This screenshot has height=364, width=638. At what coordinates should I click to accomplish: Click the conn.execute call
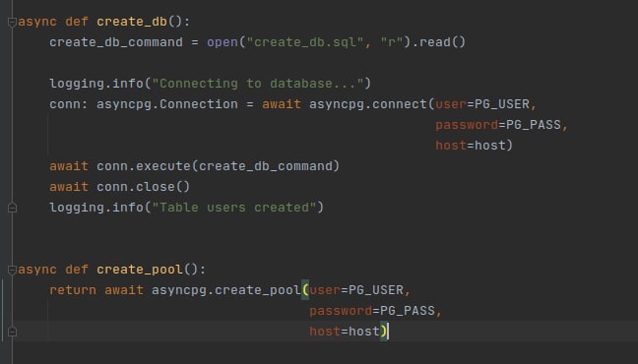click(143, 166)
